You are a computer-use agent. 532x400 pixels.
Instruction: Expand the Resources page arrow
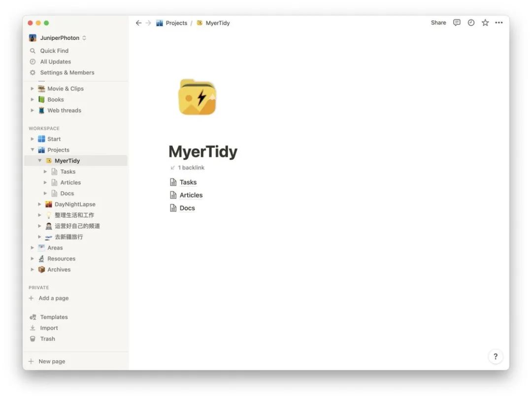pos(32,259)
